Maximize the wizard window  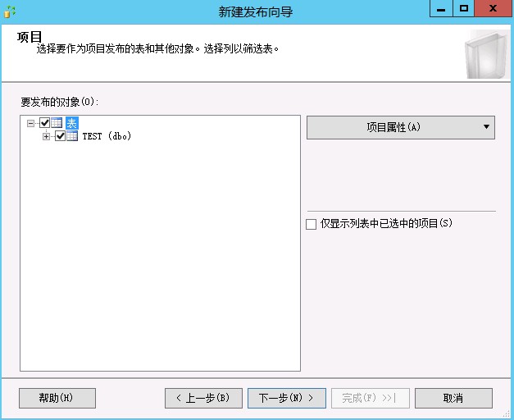464,9
